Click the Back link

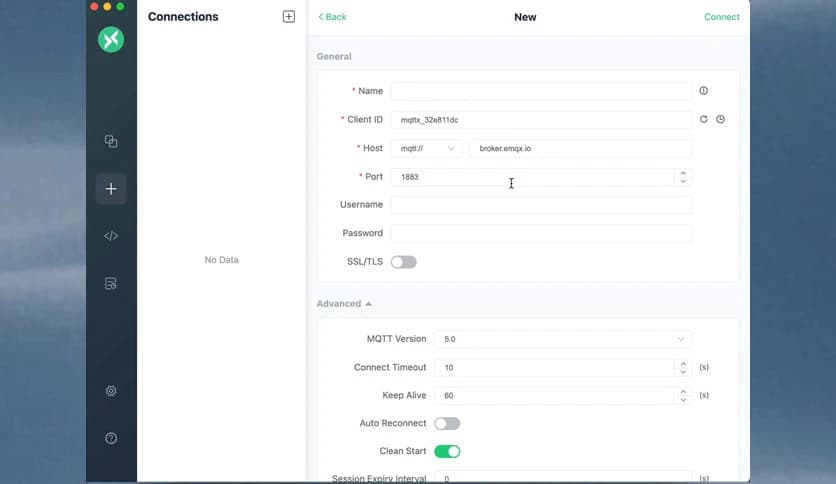click(x=332, y=17)
